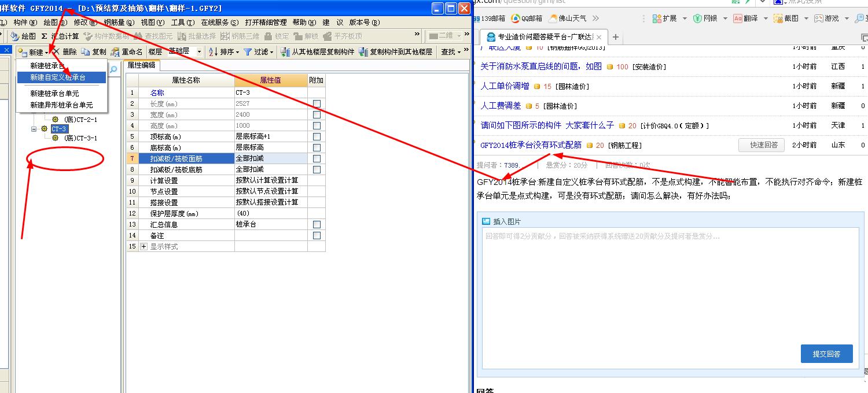Image resolution: width=868 pixels, height=393 pixels.
Task: Click 插入图片 insert image icon
Action: (x=486, y=221)
